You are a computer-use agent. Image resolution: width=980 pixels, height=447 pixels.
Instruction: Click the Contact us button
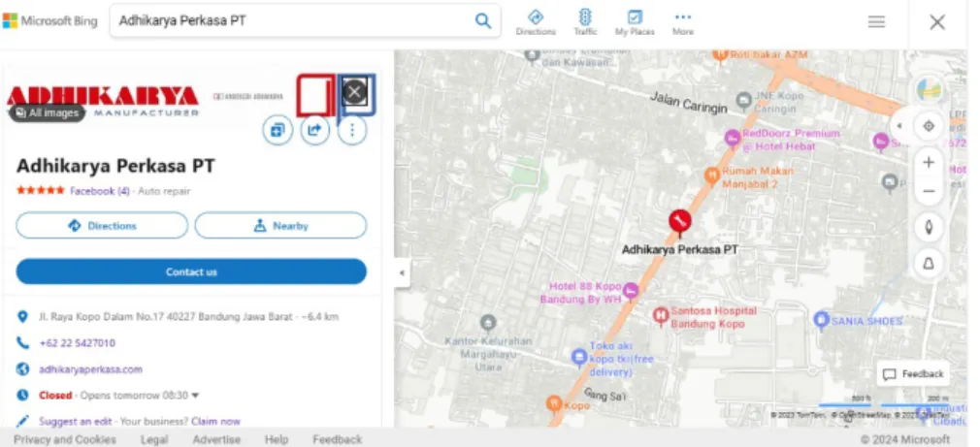191,271
